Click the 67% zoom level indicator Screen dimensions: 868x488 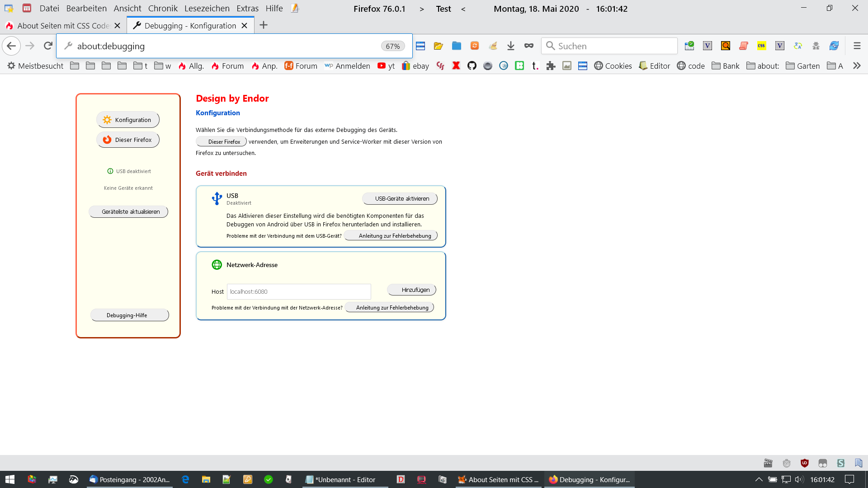click(x=392, y=46)
